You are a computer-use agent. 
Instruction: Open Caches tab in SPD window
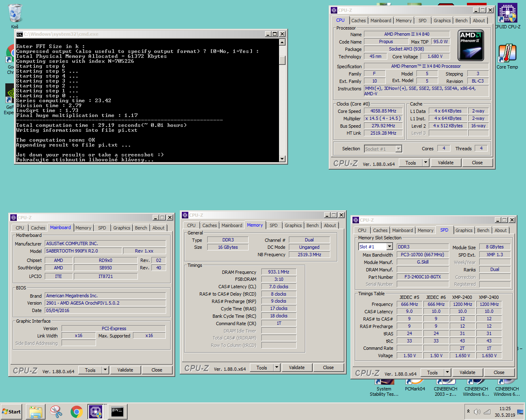click(x=380, y=230)
